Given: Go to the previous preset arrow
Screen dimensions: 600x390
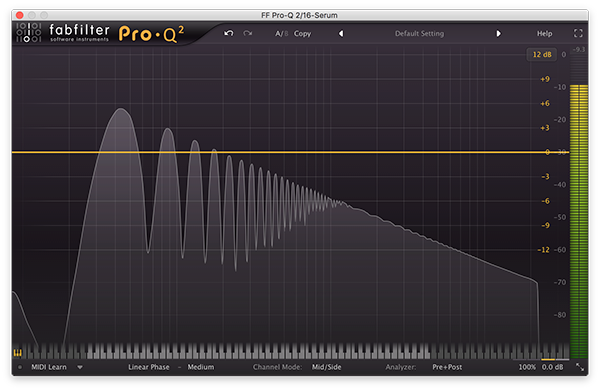Looking at the screenshot, I should (x=341, y=34).
